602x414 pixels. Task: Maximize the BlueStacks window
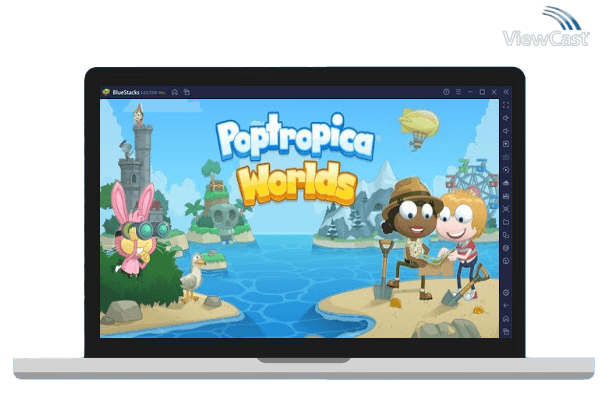pos(482,92)
